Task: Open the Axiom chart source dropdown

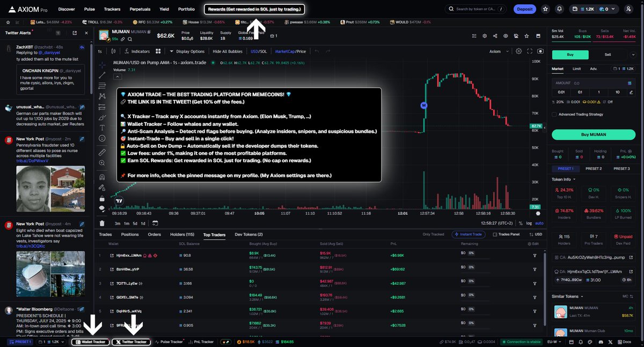Action: coord(497,51)
